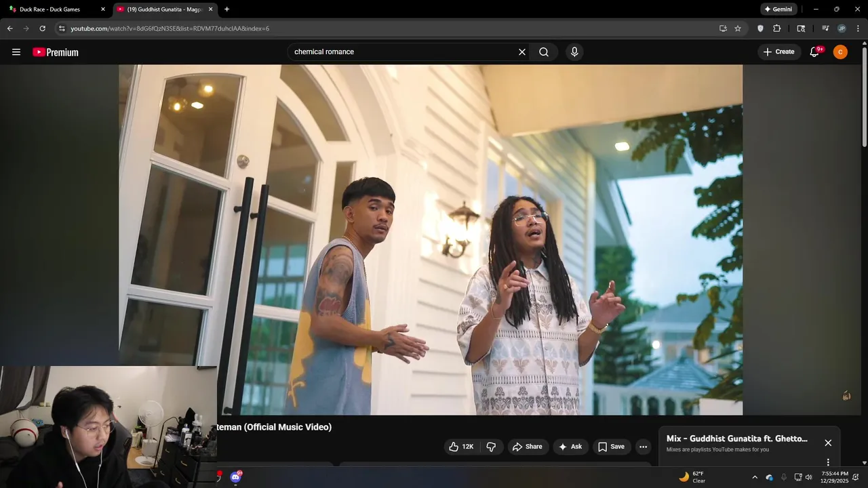Open Chrome three-dot menu
Viewport: 868px width, 488px height.
[859, 28]
